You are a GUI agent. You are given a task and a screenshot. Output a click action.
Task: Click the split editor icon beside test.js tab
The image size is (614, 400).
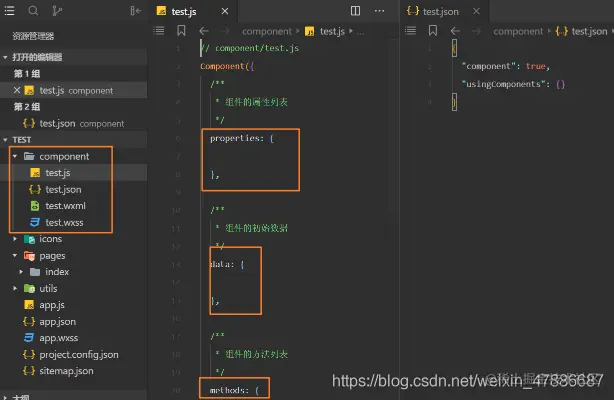tap(355, 11)
